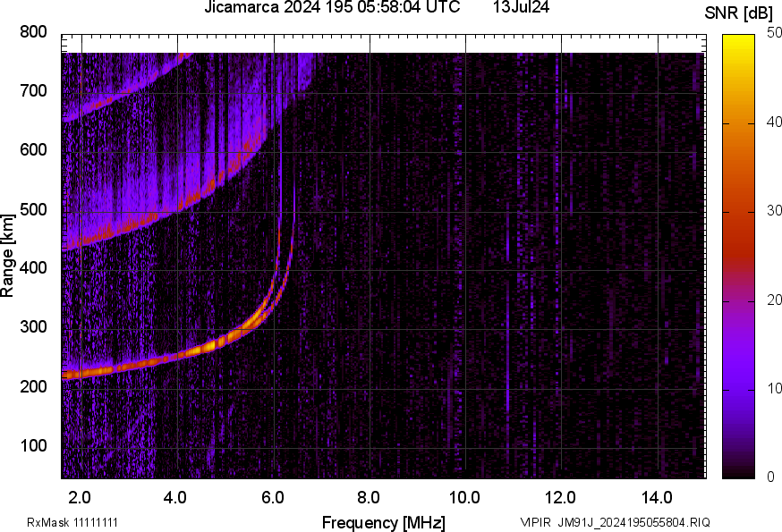
Task: Click the date label '13Jul24'
Action: tap(521, 7)
